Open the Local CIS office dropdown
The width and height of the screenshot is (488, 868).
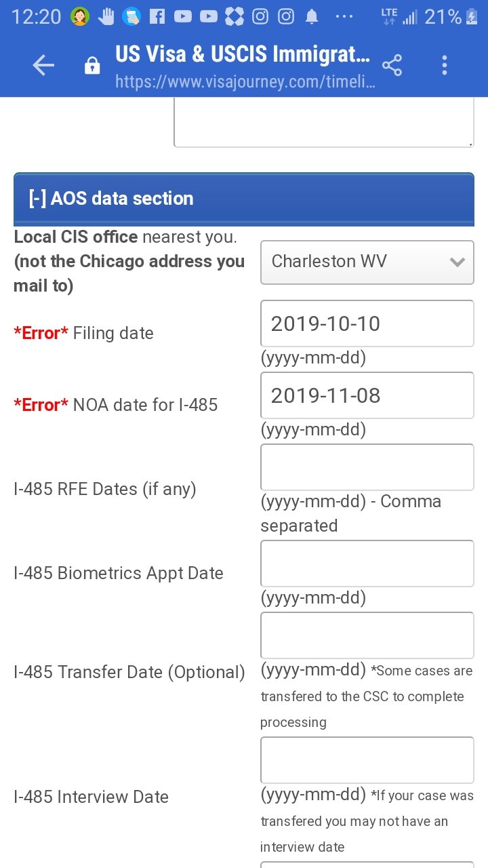367,262
